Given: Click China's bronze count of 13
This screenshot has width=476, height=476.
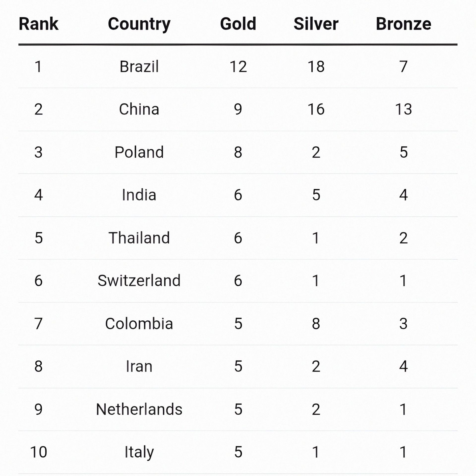Looking at the screenshot, I should point(403,109).
